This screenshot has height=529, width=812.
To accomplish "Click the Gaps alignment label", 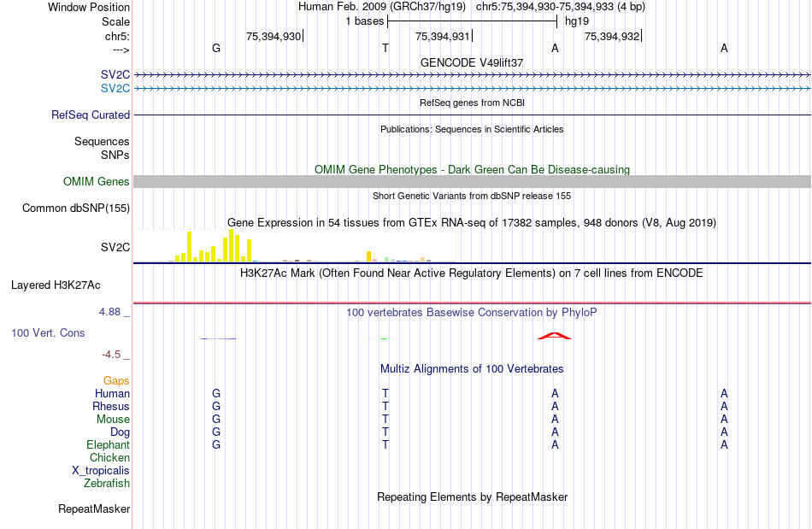I will point(116,381).
